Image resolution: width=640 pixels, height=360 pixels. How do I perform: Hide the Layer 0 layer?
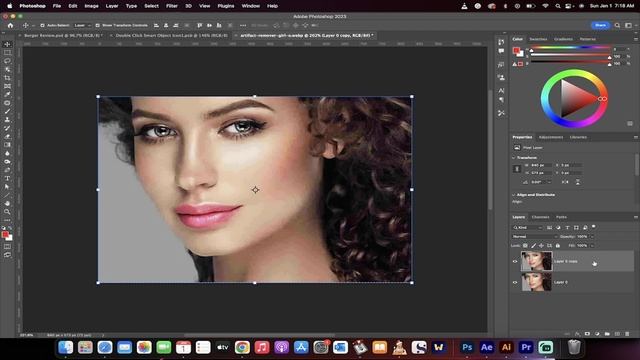tap(515, 282)
